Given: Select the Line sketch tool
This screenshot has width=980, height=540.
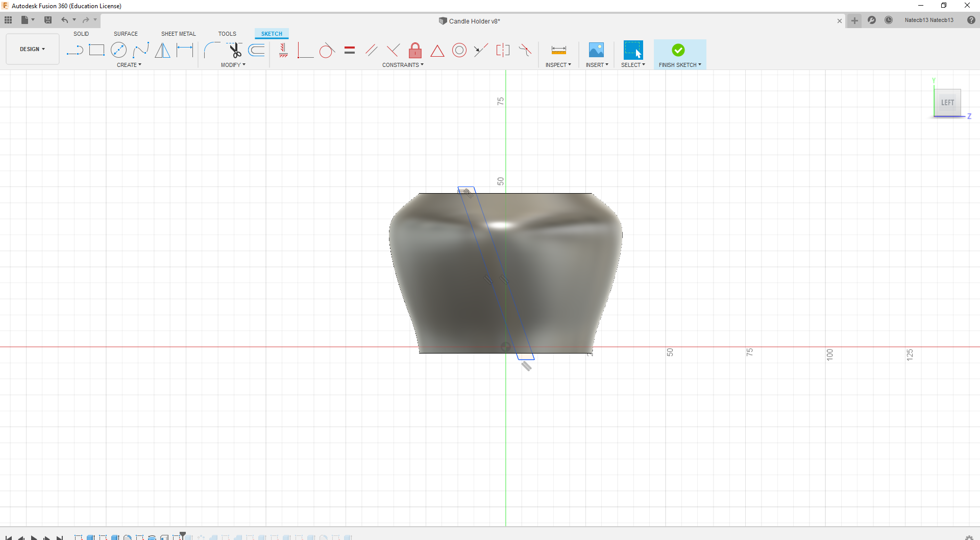Looking at the screenshot, I should coord(75,50).
